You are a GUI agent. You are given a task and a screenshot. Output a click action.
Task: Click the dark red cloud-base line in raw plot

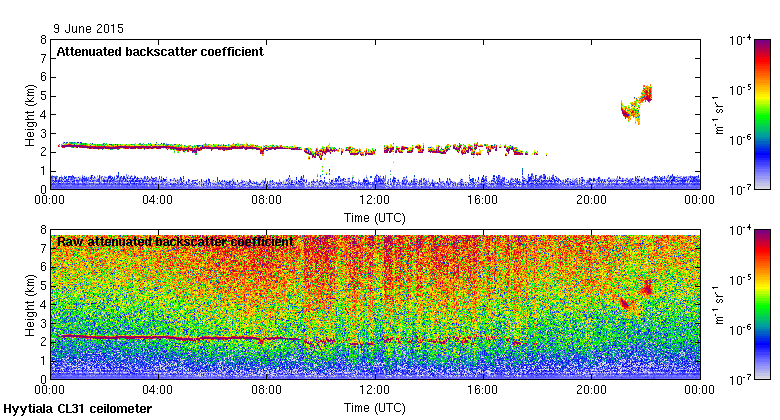pyautogui.click(x=182, y=338)
